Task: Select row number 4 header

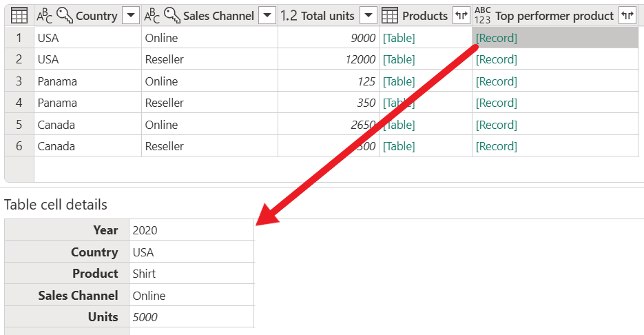Action: coord(19,103)
